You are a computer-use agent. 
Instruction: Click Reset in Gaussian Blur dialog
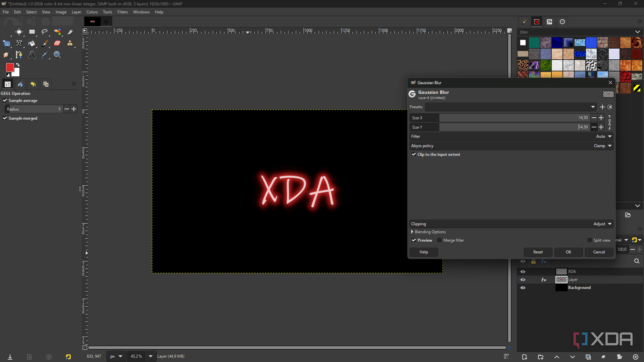coord(538,252)
